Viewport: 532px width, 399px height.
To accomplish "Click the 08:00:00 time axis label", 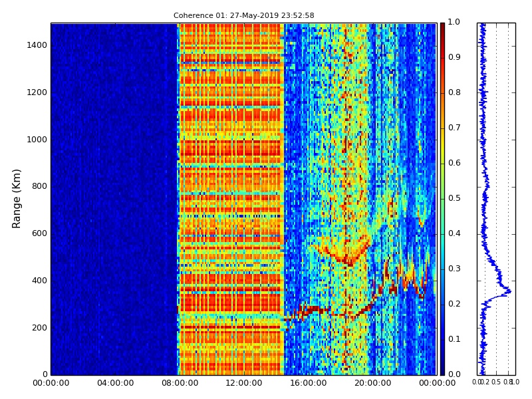I will click(180, 383).
